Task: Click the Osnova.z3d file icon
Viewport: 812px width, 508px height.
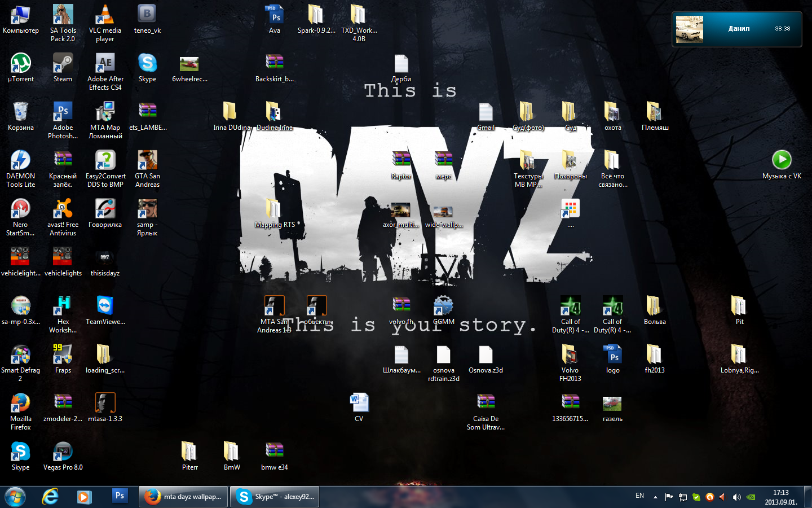Action: coord(486,360)
